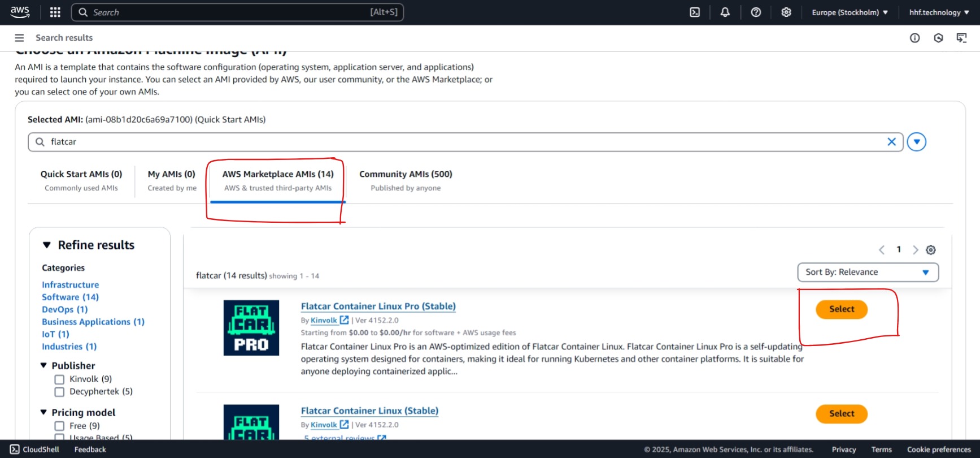
Task: Open the Sort By: Relevance dropdown
Action: point(868,273)
